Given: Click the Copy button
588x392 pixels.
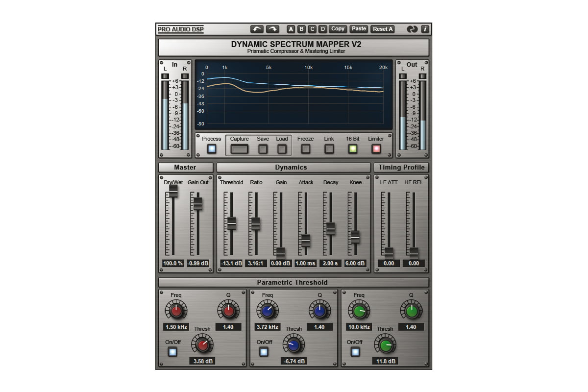Looking at the screenshot, I should click(x=338, y=29).
